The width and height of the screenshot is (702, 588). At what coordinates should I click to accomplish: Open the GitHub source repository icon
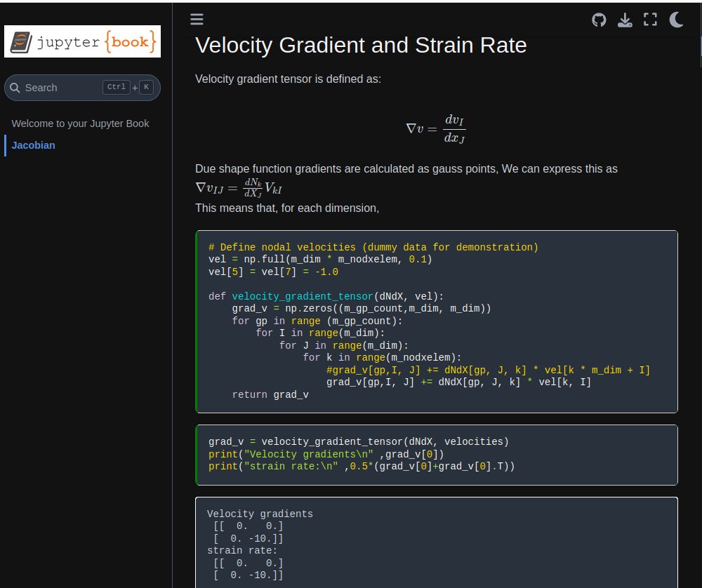(x=599, y=20)
